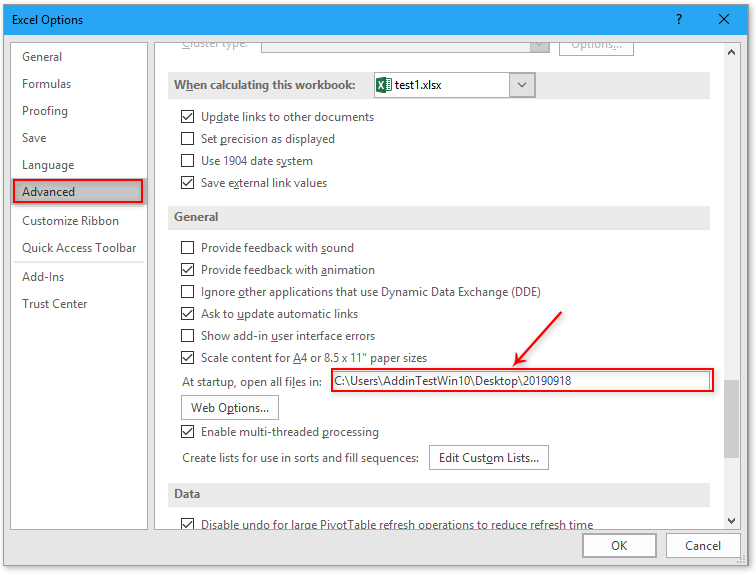Image resolution: width=756 pixels, height=575 pixels.
Task: Click the test1.xlsx Excel file icon
Action: point(384,85)
